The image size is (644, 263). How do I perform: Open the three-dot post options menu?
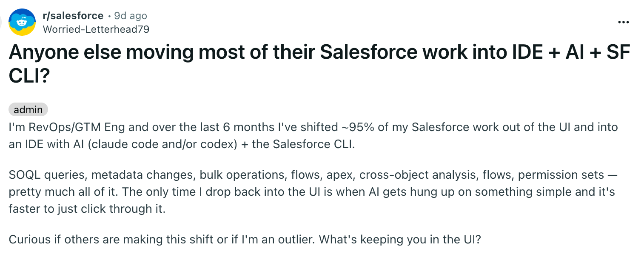(x=623, y=23)
